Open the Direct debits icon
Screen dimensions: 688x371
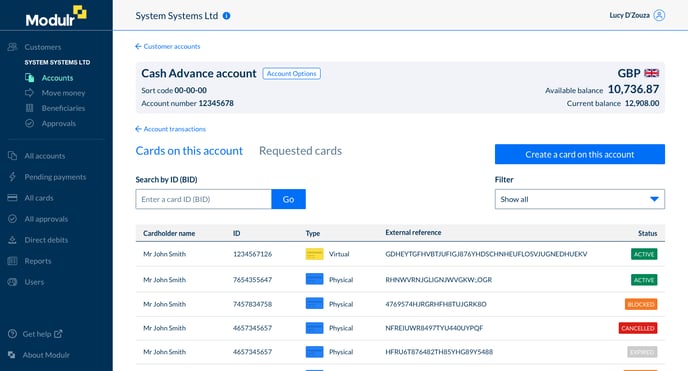point(13,240)
